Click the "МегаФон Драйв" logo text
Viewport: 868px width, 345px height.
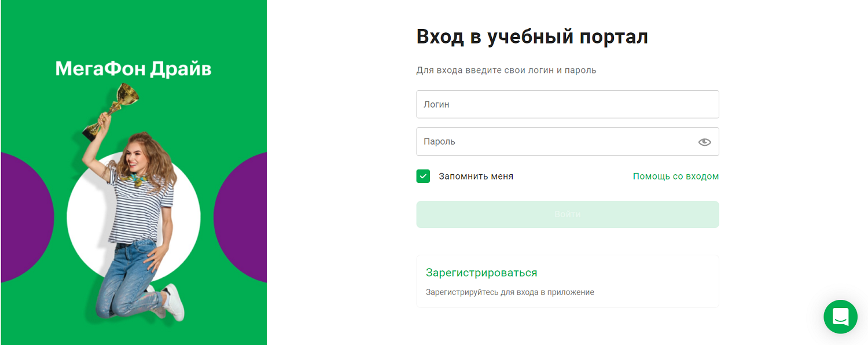(133, 69)
